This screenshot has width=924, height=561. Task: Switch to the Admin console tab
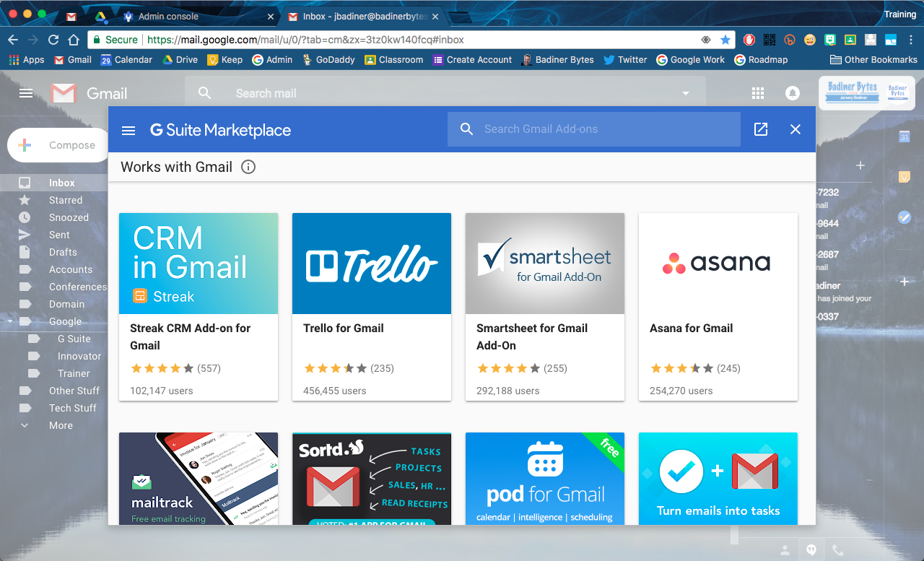click(199, 16)
